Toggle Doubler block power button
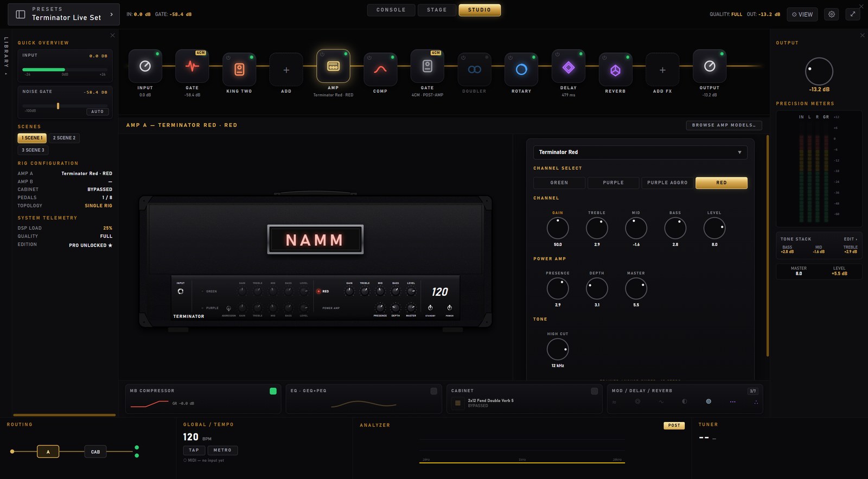This screenshot has width=868, height=479. coord(463,58)
